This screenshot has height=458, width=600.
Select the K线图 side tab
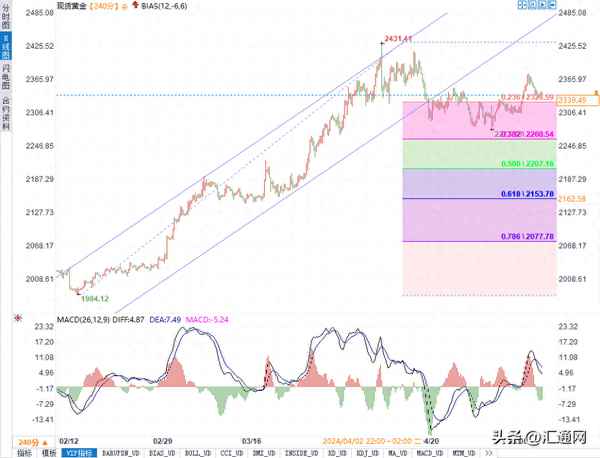(5, 46)
